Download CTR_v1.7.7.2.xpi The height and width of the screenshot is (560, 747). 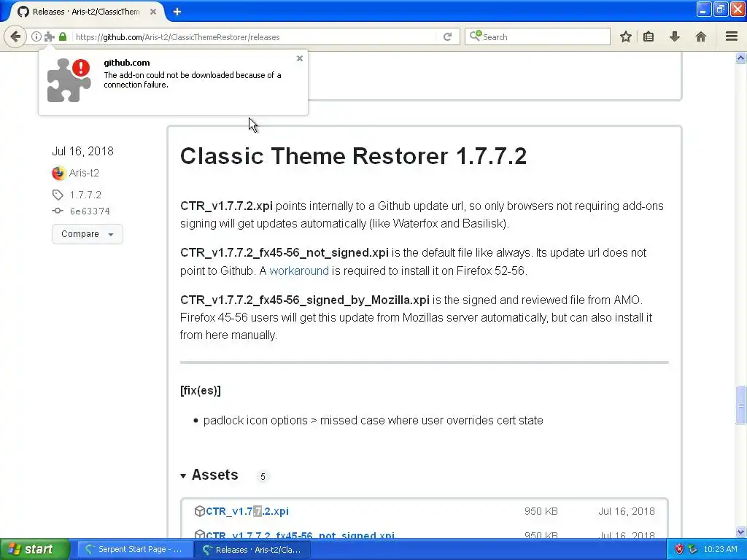point(247,511)
